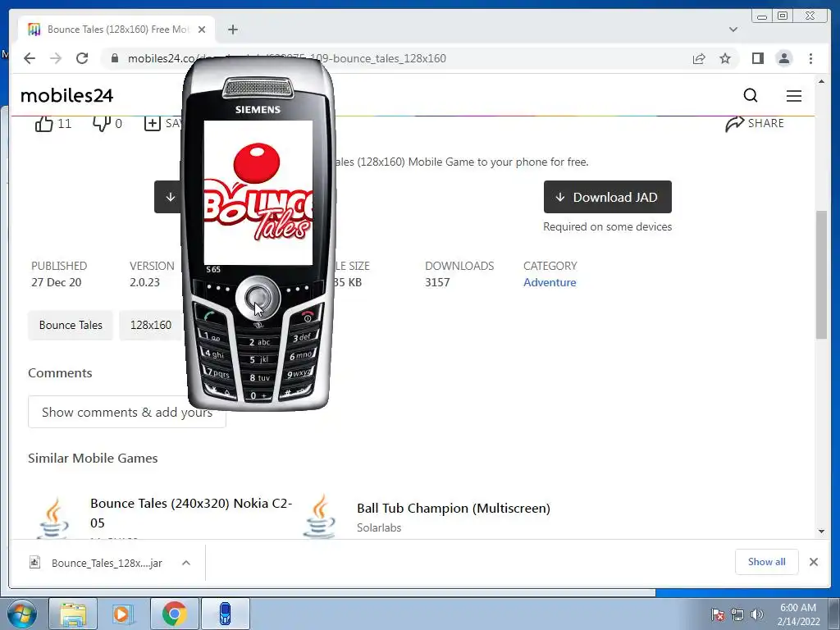Bookmark this page with the star
Image resolution: width=840 pixels, height=630 pixels.
(725, 58)
